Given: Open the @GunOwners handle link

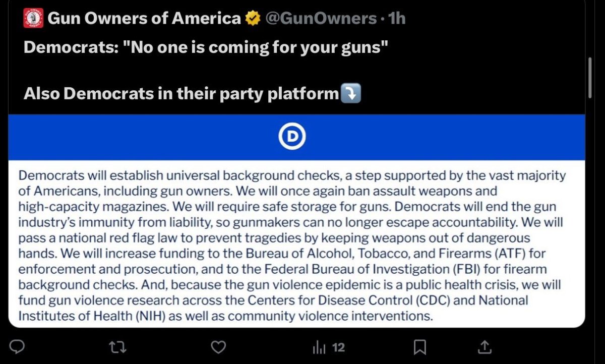Looking at the screenshot, I should [x=320, y=19].
